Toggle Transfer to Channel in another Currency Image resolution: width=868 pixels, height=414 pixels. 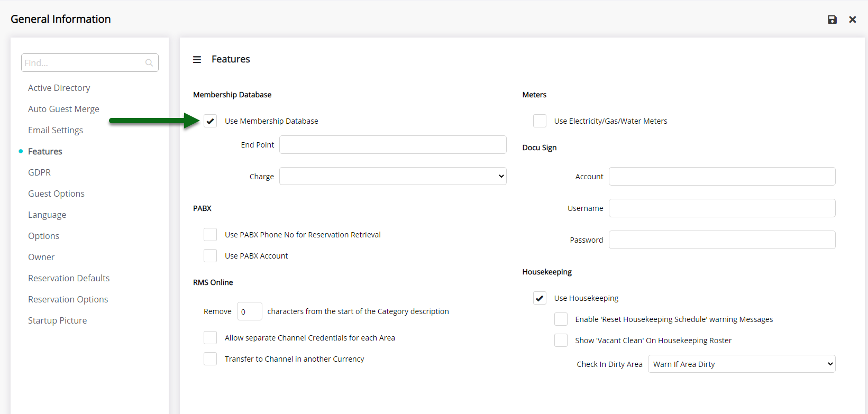(211, 359)
